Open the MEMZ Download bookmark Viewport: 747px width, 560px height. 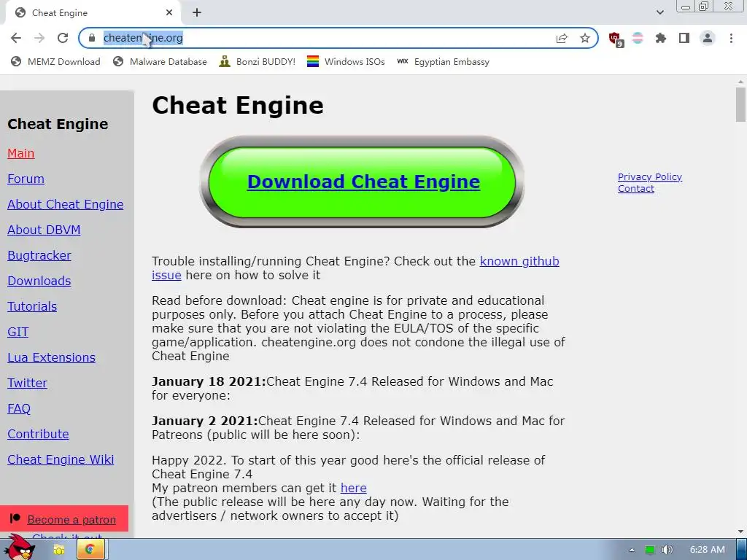55,62
